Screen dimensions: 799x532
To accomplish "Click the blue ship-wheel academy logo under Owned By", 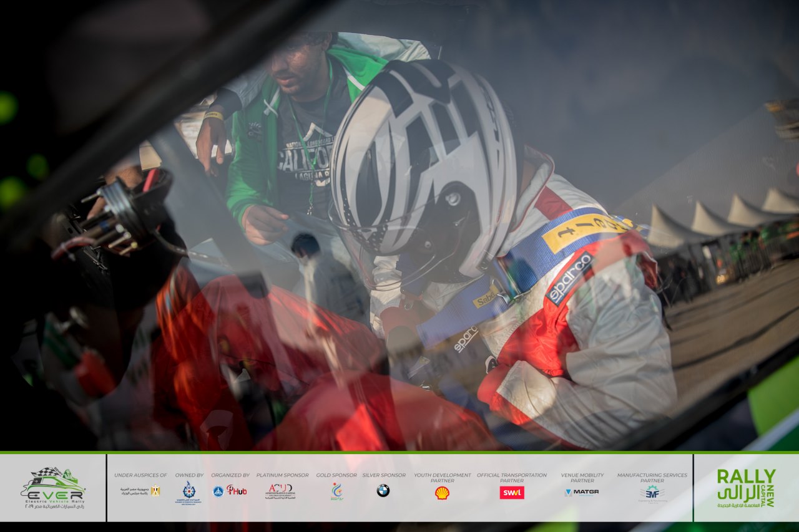I will (189, 491).
